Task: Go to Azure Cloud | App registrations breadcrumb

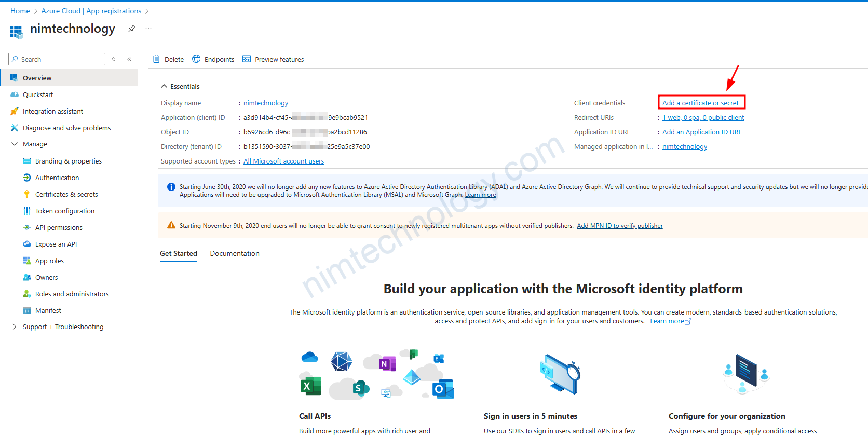Action: [x=91, y=11]
